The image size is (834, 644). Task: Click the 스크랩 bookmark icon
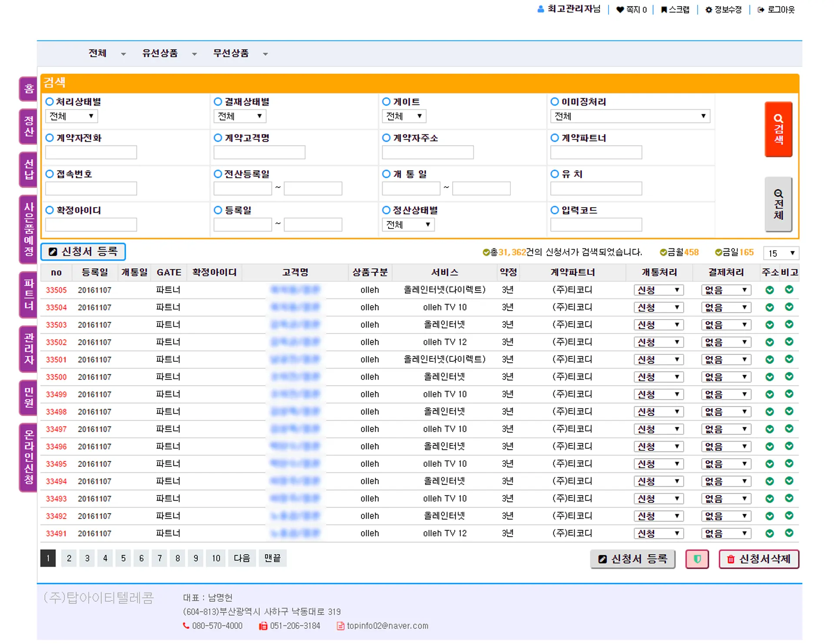click(x=664, y=10)
